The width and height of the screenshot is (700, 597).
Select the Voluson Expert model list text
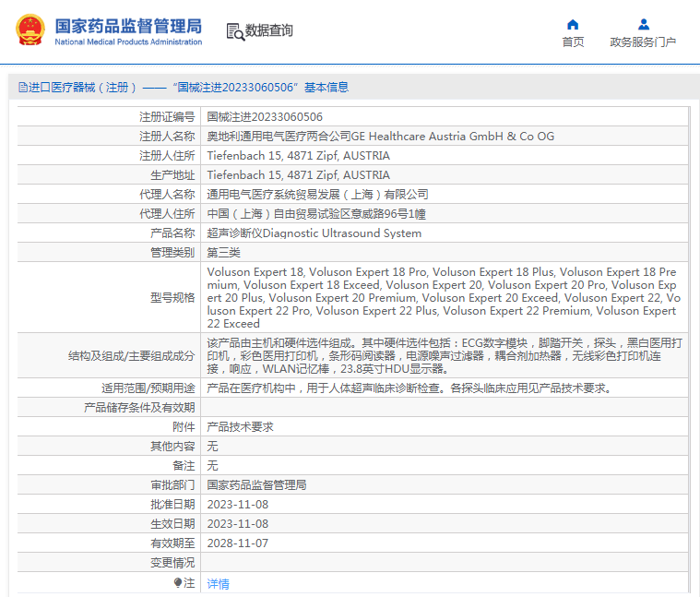click(444, 298)
